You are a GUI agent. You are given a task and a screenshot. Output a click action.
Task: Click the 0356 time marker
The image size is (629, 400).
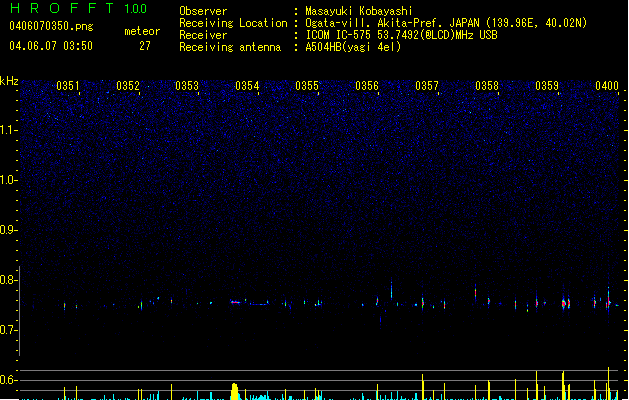click(367, 86)
